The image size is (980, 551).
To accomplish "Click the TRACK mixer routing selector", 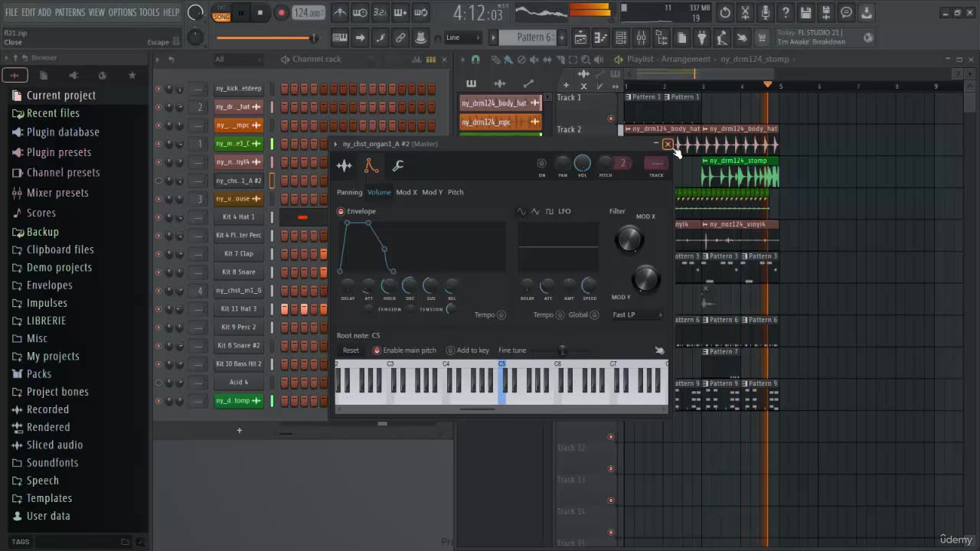I will [656, 163].
